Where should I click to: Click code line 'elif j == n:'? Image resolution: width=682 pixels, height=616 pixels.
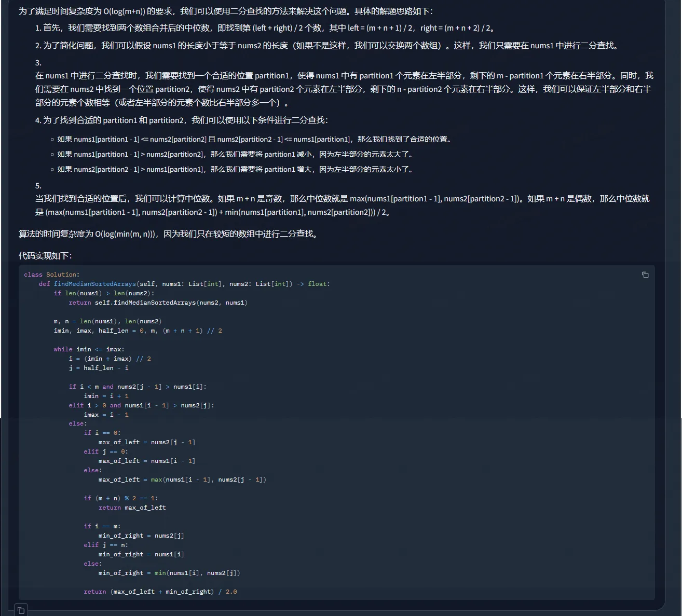tap(106, 545)
